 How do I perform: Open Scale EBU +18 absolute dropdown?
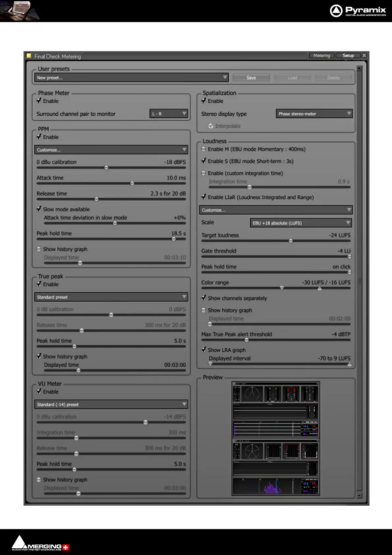pyautogui.click(x=301, y=223)
